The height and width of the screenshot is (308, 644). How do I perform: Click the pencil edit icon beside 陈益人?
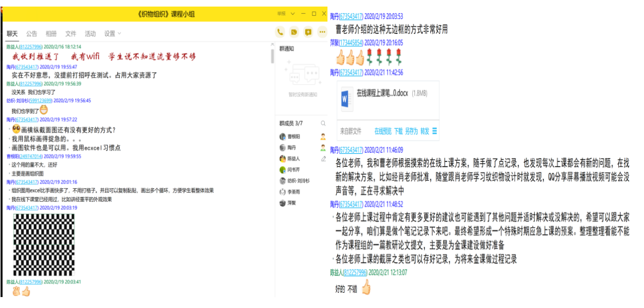coord(323,159)
